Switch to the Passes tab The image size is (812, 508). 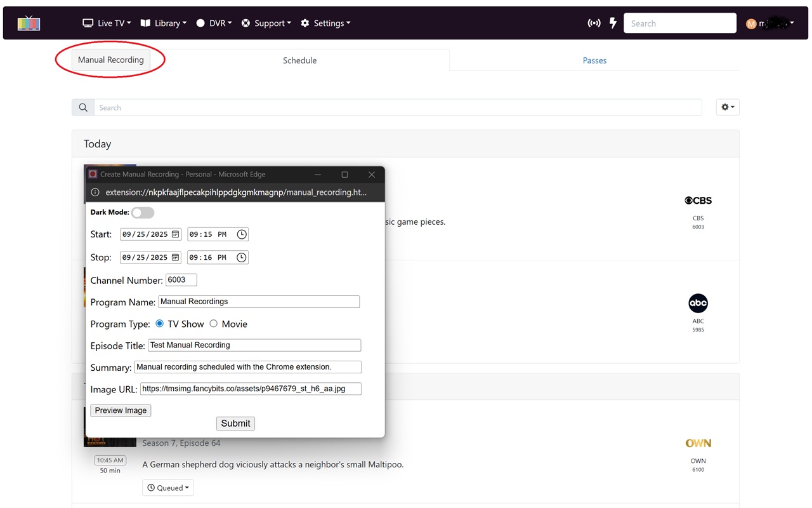594,60
